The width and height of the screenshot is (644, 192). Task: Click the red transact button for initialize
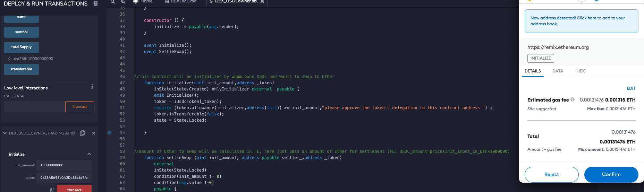[74, 189]
